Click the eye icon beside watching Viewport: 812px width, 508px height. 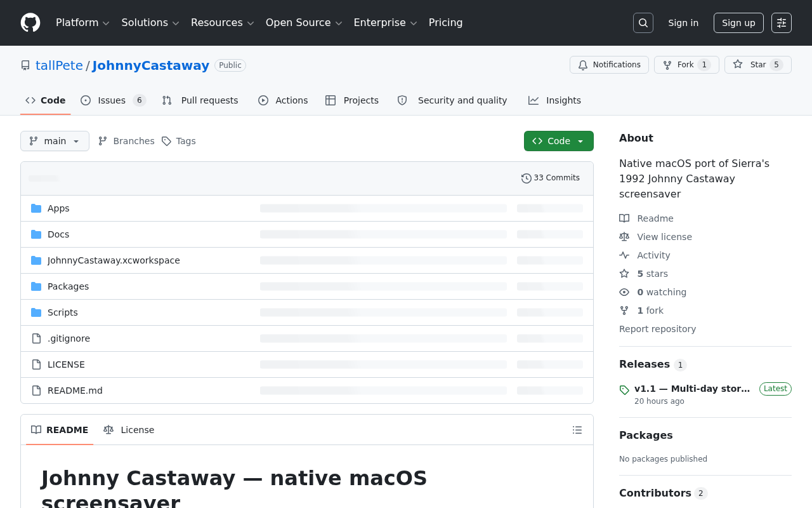[624, 292]
